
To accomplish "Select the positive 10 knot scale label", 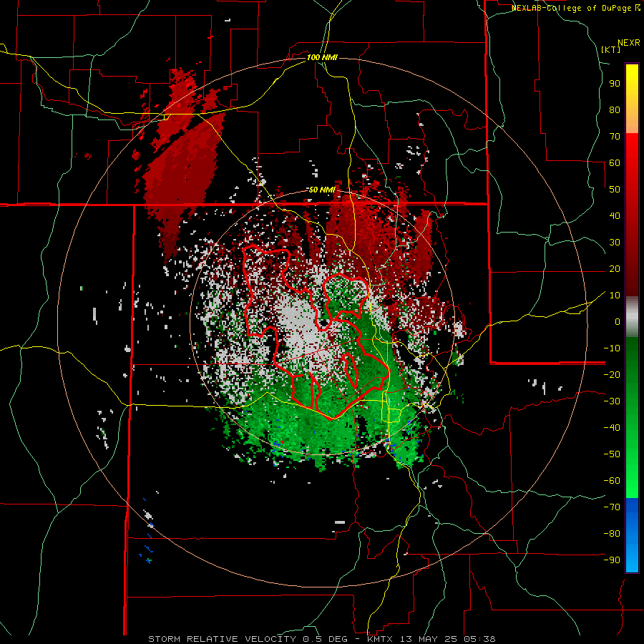I will tap(615, 296).
